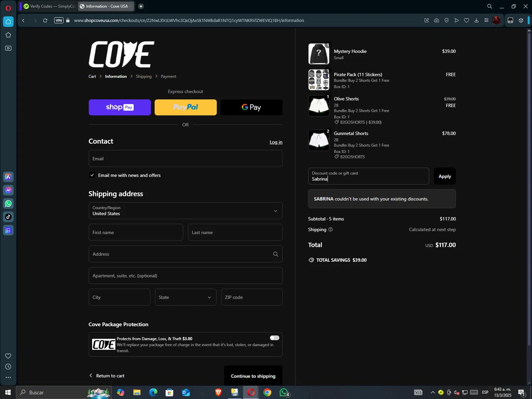Click the snapshot camera icon in toolbar
The height and width of the screenshot is (399, 532).
437,21
